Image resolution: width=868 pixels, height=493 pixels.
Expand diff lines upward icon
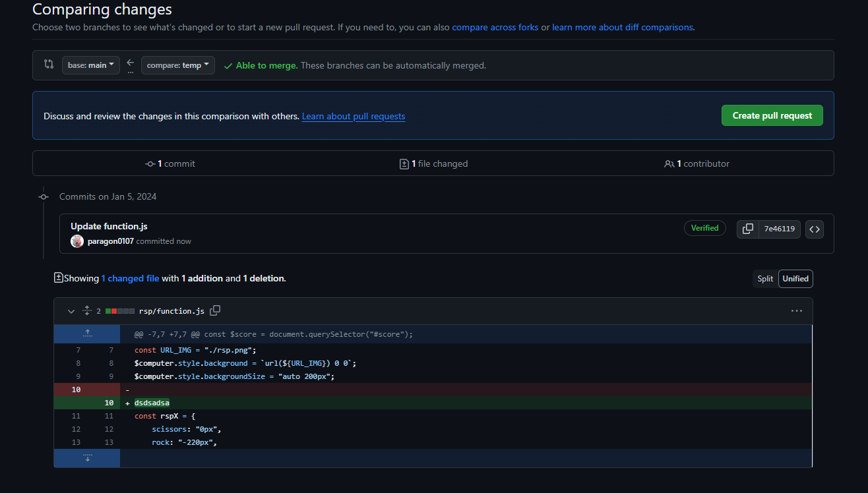[87, 333]
